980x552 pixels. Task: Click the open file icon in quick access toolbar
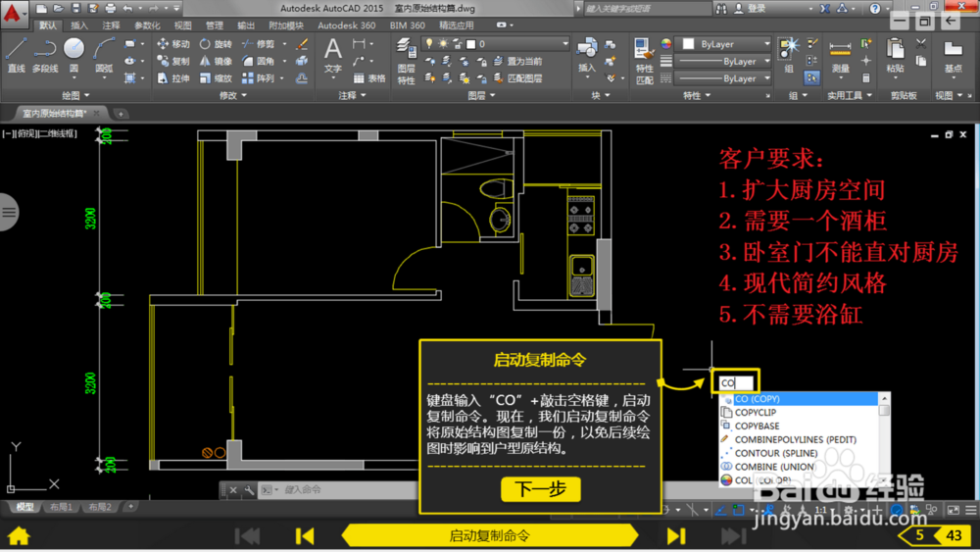tap(58, 8)
